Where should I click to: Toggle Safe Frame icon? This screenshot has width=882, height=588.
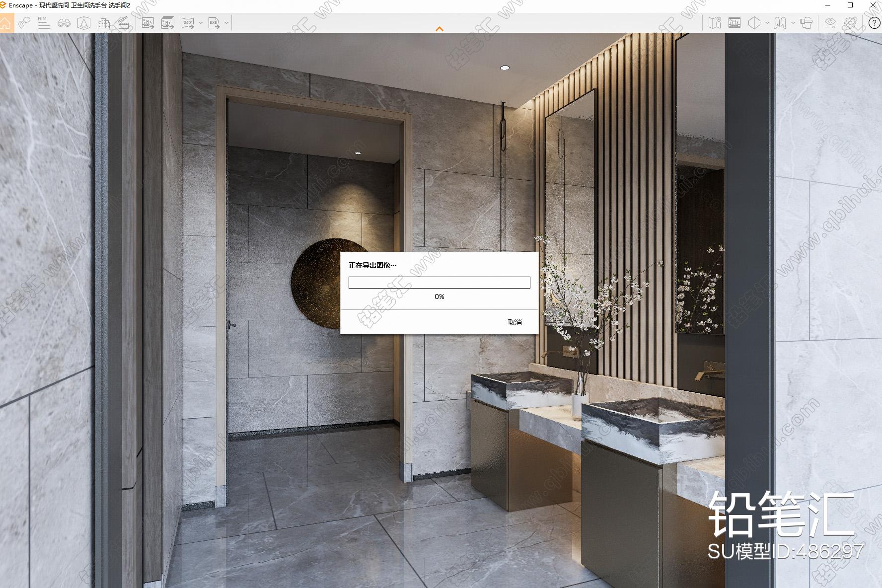pos(735,23)
